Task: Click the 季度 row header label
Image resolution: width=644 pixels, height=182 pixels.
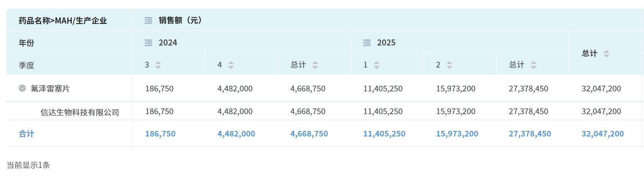Action: pos(27,65)
